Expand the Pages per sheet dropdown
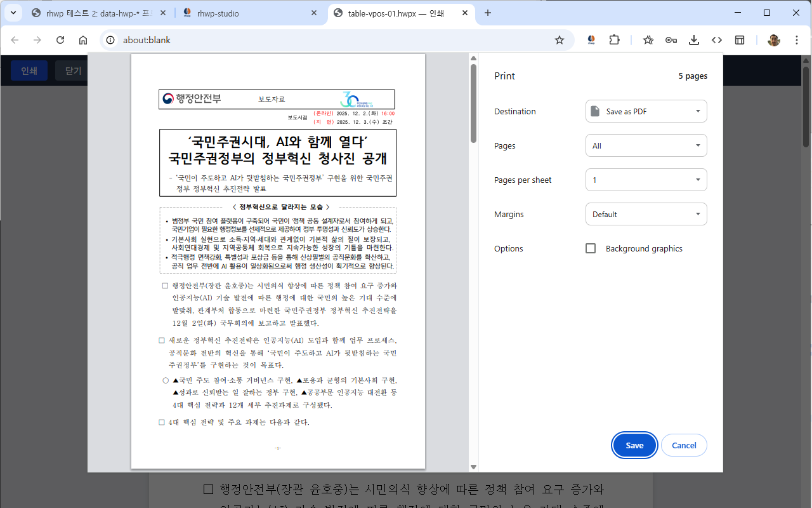Image resolution: width=812 pixels, height=508 pixels. click(x=646, y=180)
